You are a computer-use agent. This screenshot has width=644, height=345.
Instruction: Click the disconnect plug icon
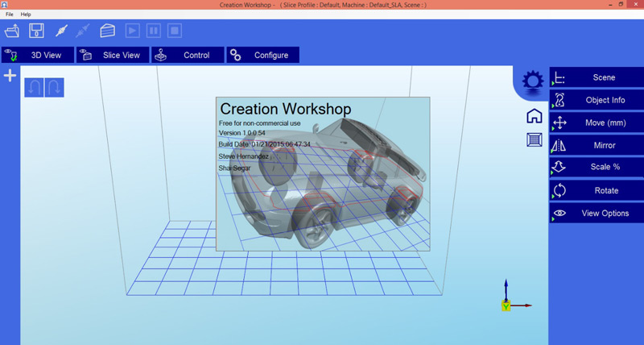[x=83, y=31]
